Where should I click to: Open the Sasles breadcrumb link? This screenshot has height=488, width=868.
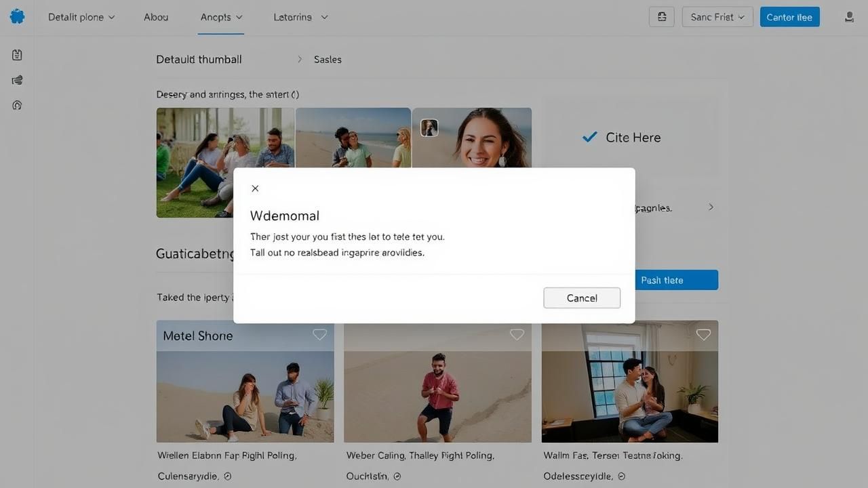[328, 60]
